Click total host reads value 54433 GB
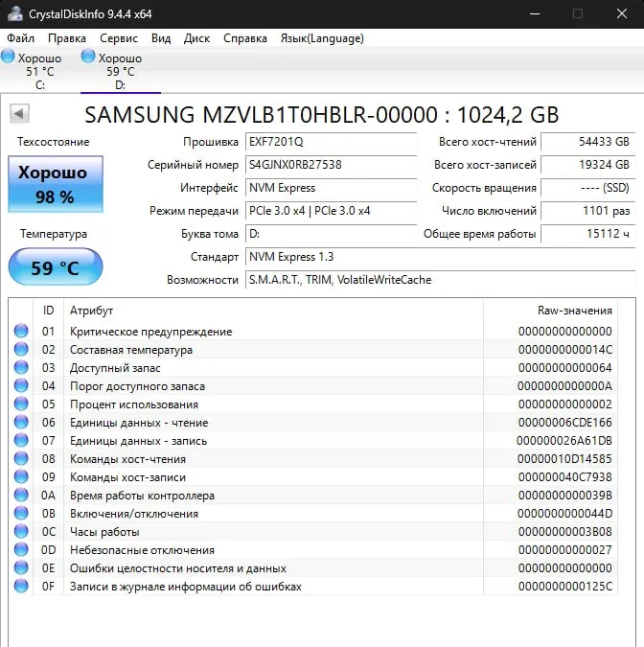The image size is (644, 647). coord(587,142)
